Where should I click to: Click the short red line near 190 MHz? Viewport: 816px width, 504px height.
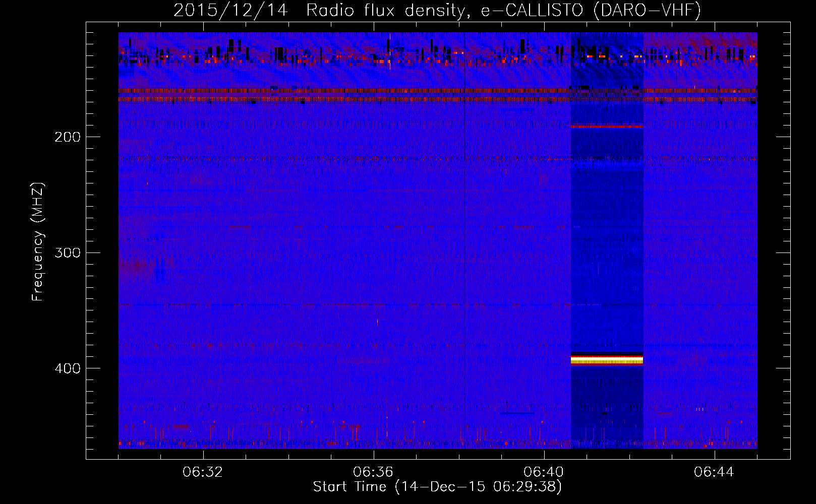(x=607, y=127)
